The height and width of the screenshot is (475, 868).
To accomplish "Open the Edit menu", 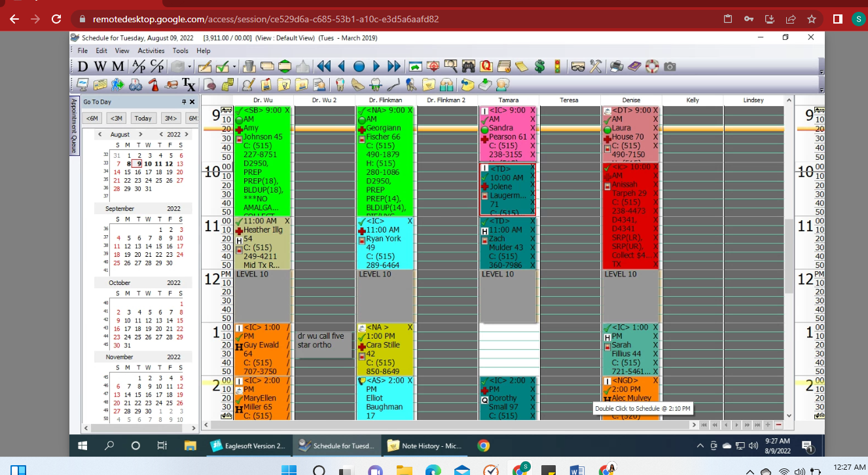I will [x=101, y=50].
